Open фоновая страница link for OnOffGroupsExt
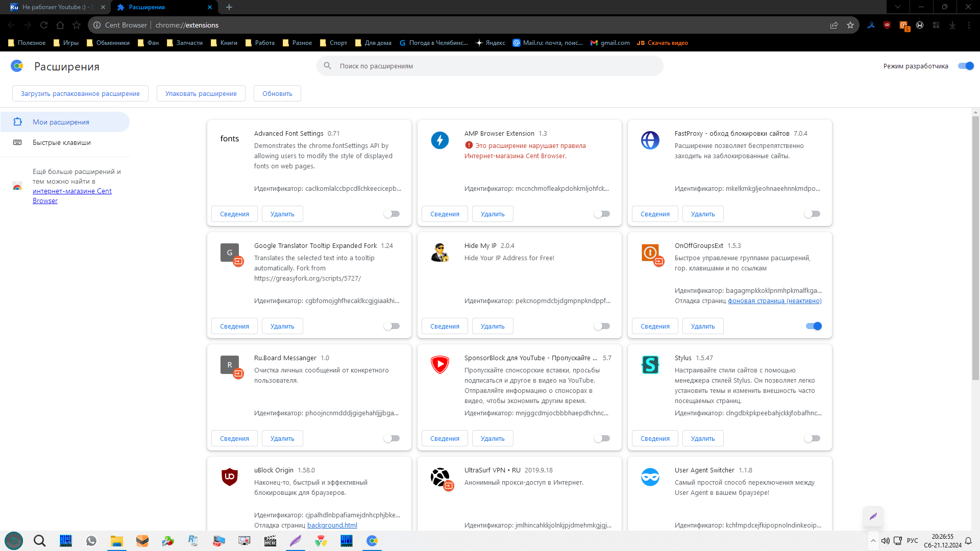 point(775,300)
